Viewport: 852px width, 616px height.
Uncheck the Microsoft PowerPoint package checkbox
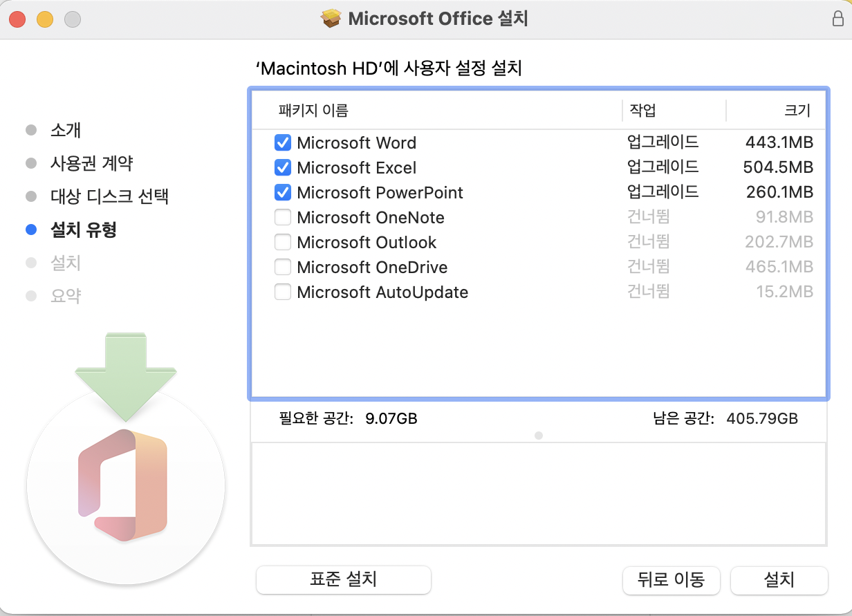[x=282, y=193]
